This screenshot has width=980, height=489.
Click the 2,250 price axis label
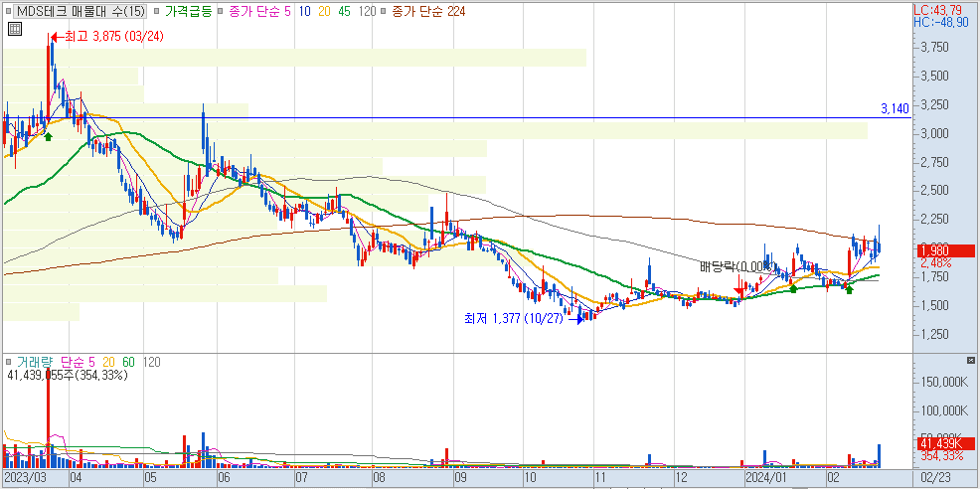tap(935, 220)
